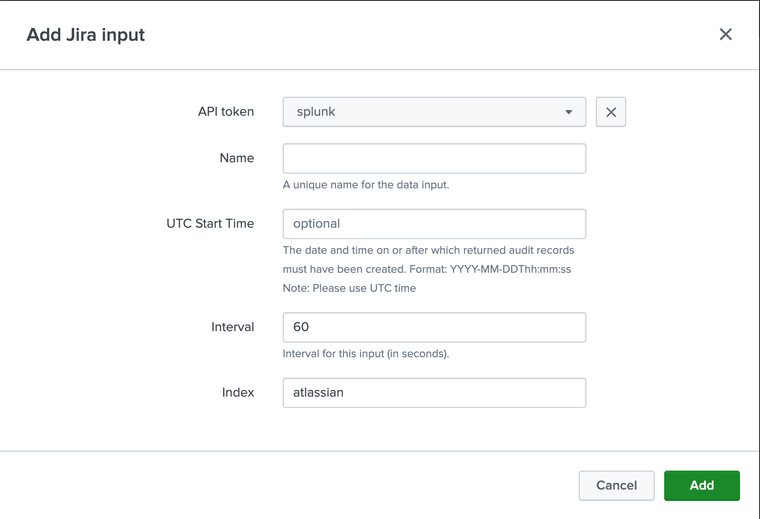760x519 pixels.
Task: Click the Index field containing atlassian
Action: point(434,393)
